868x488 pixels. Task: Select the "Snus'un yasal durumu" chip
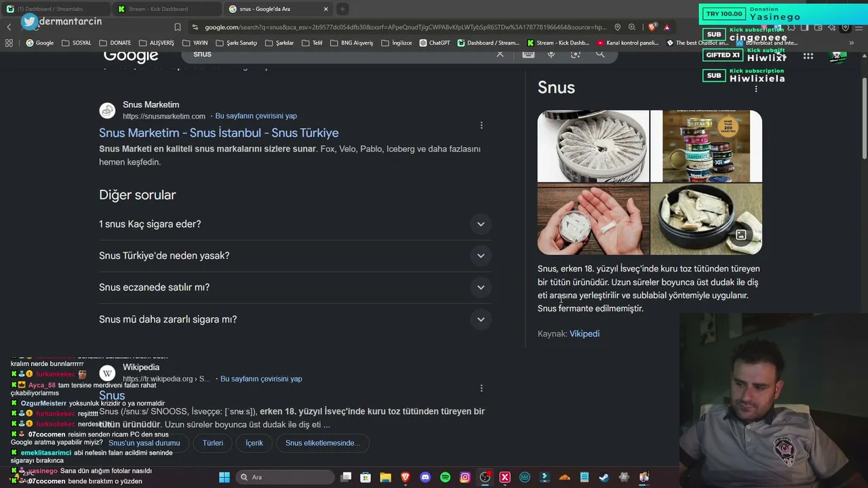[x=144, y=443]
